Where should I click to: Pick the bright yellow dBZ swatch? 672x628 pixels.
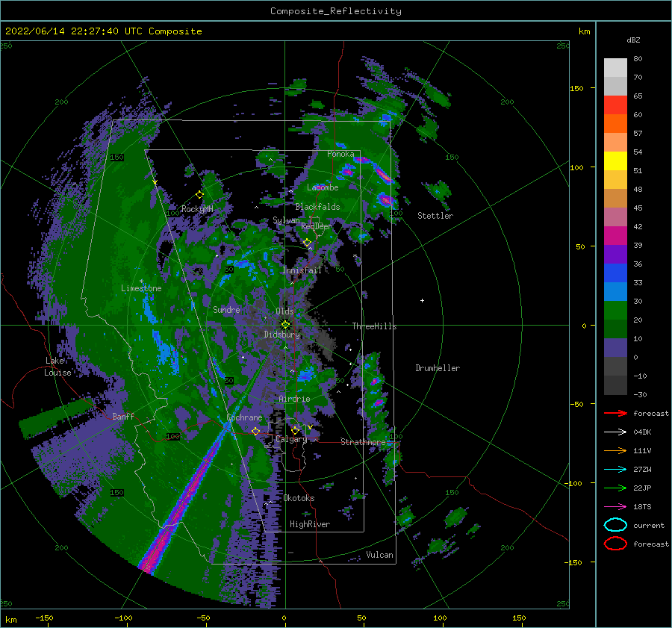point(615,161)
